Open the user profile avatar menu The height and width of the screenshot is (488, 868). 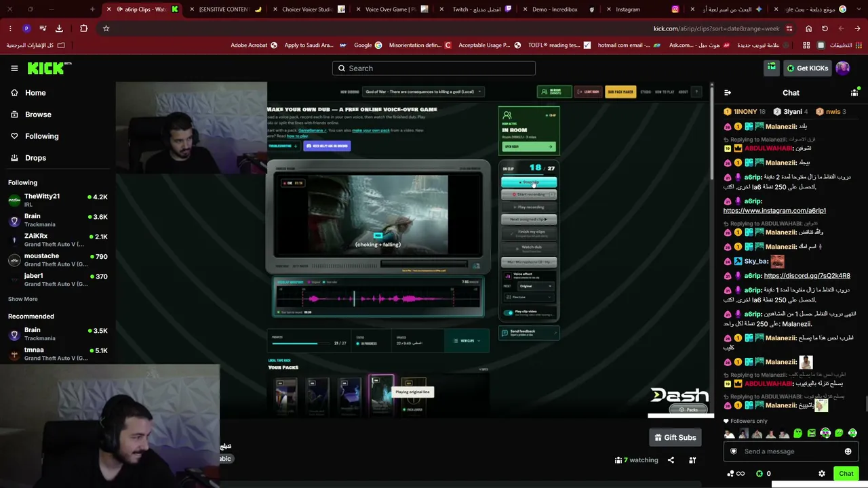843,68
